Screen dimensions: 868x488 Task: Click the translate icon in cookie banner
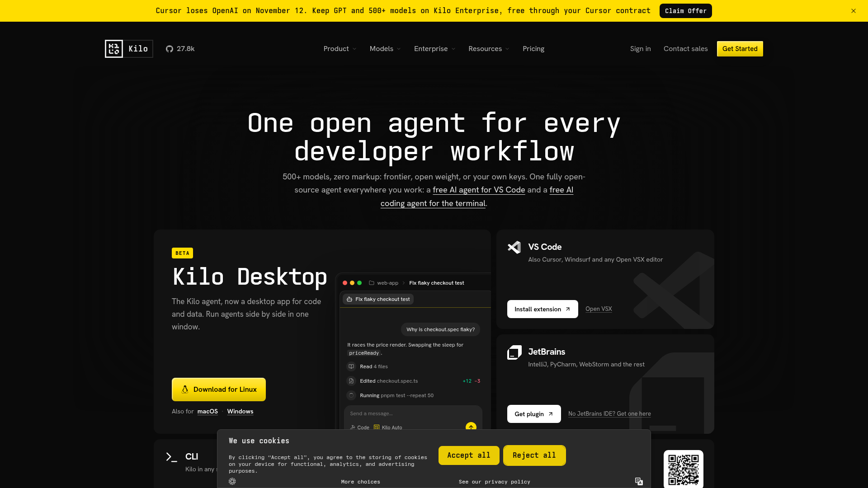coord(639,481)
